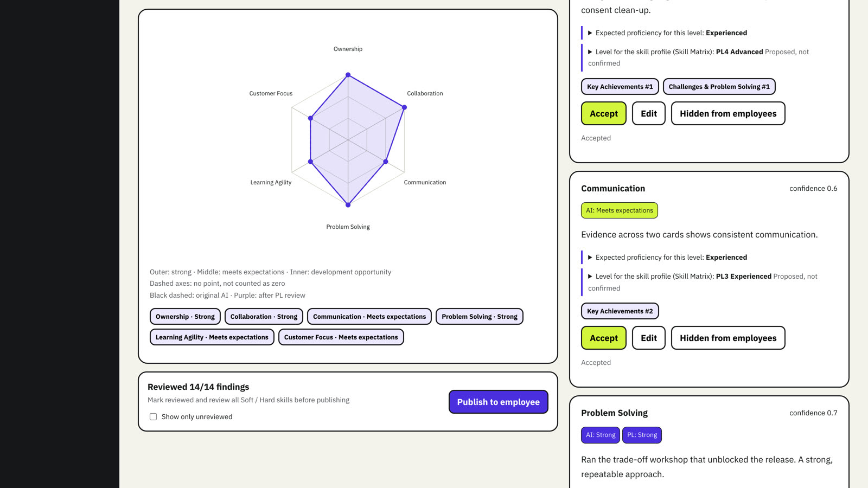This screenshot has height=488, width=868.
Task: Click the Learning Agility axis label on chart
Action: tap(271, 183)
